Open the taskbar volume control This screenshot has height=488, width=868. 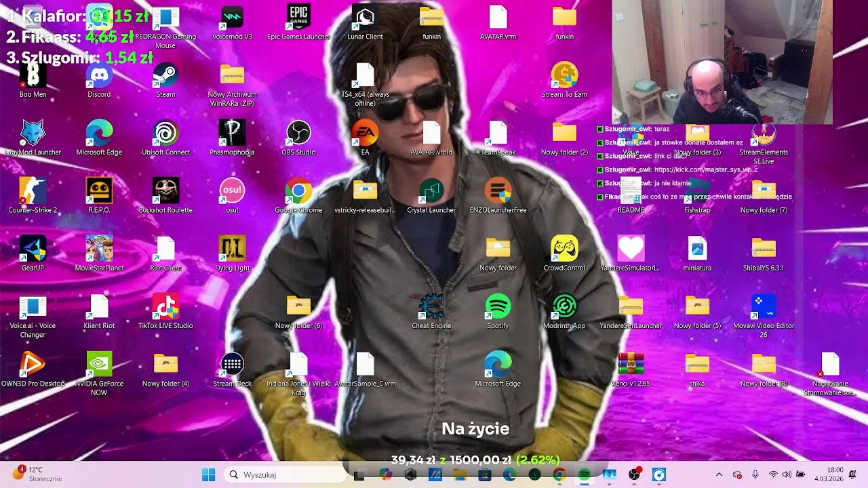tap(787, 474)
